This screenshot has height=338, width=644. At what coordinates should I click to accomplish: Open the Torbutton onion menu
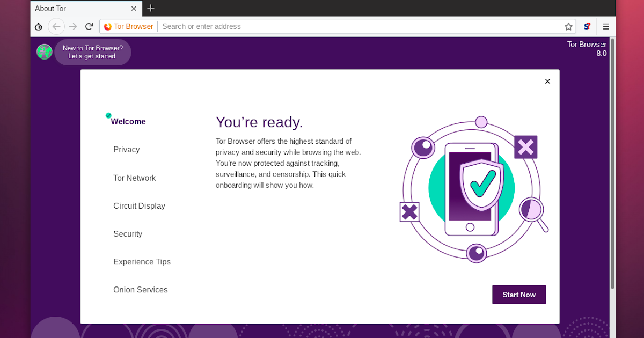click(38, 26)
